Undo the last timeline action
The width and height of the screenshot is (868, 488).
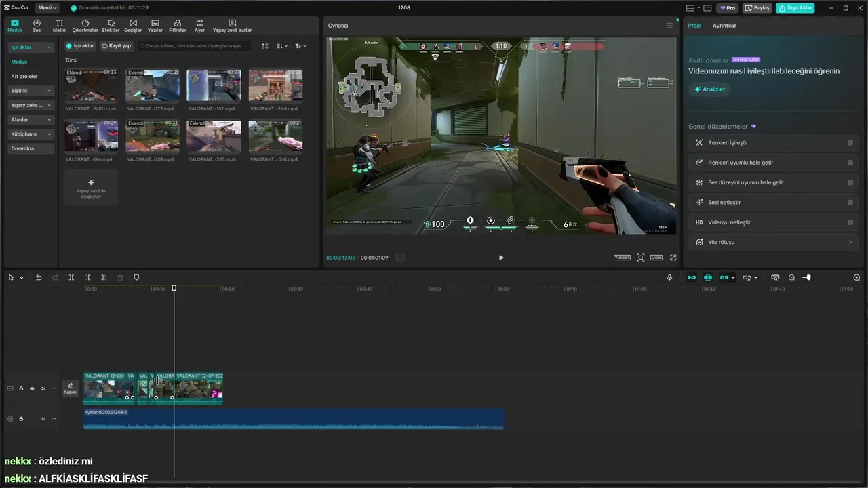pyautogui.click(x=39, y=277)
